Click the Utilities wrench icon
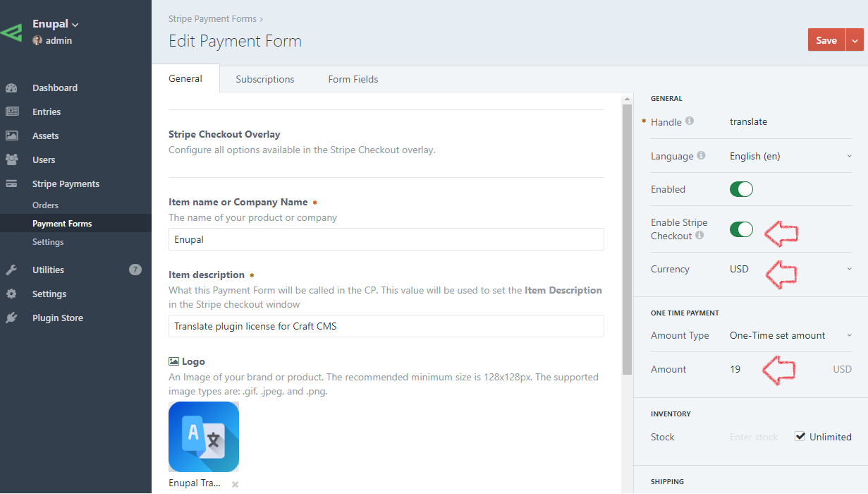The height and width of the screenshot is (494, 868). click(x=11, y=270)
